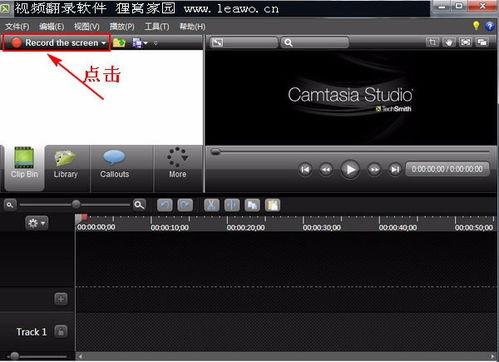Click the preview playhead scrubber handle
The width and height of the screenshot is (499, 362).
pos(216,152)
